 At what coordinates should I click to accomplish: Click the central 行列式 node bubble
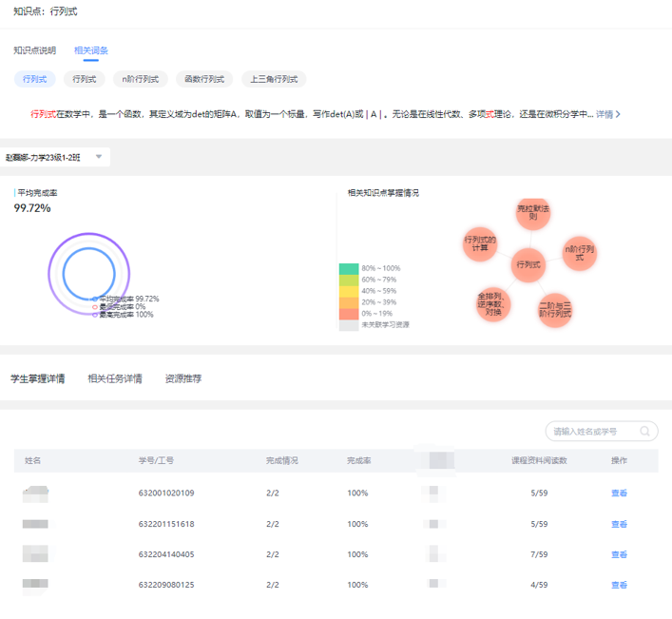pos(528,265)
